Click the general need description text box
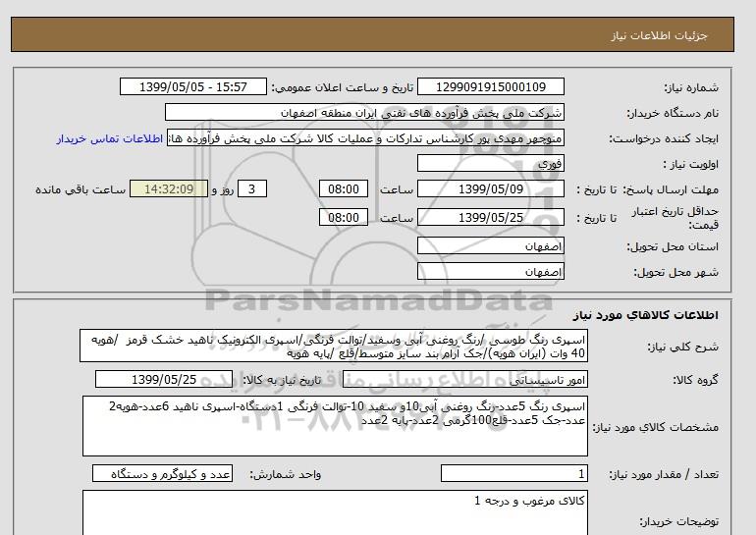The image size is (756, 535). click(334, 347)
